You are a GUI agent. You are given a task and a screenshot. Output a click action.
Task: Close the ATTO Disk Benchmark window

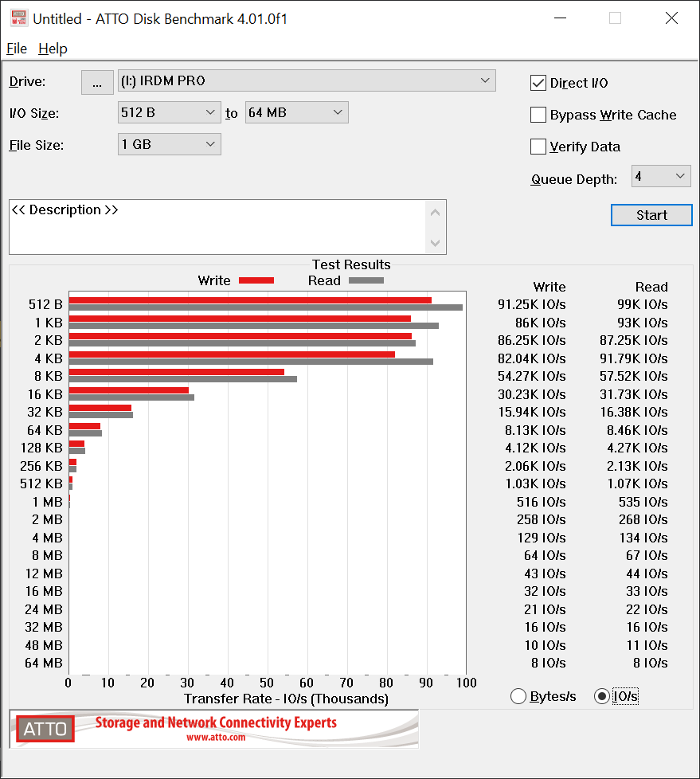tap(671, 18)
